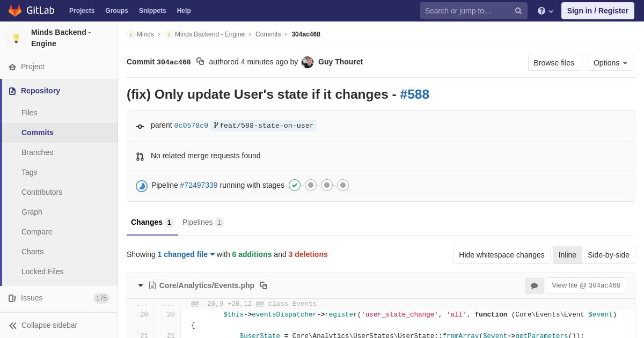Click the GitLab fox logo

coord(15,11)
